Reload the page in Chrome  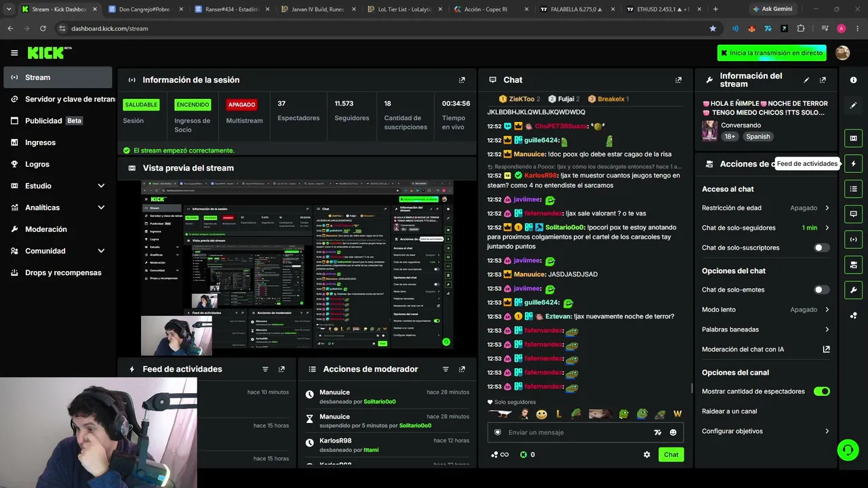tap(43, 28)
